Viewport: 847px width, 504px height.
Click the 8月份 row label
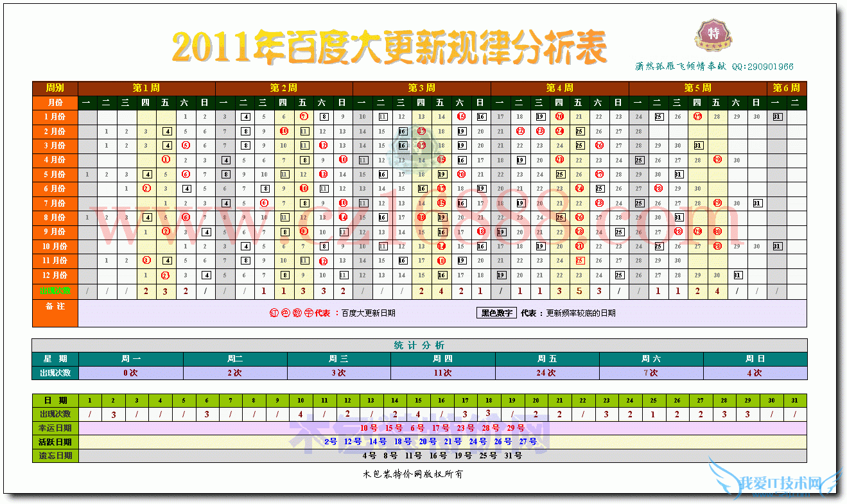click(55, 218)
